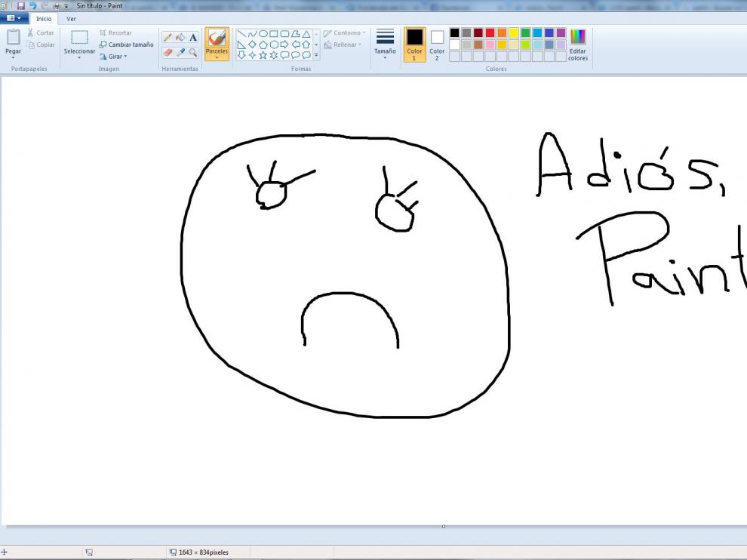Pick the purple palette swatch

[561, 33]
